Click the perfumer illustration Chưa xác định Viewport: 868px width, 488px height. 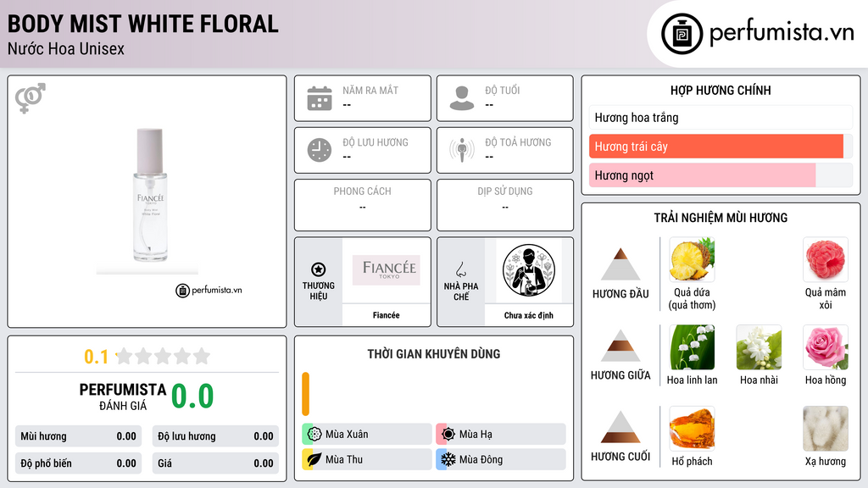[529, 270]
